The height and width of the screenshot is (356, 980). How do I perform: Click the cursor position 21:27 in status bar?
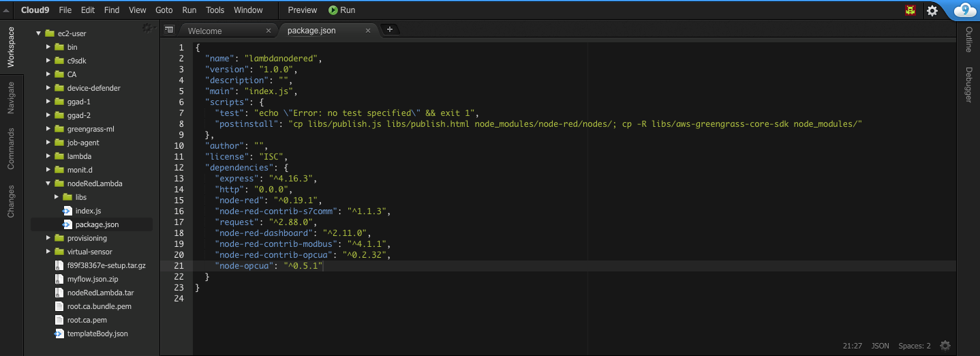[x=853, y=346]
